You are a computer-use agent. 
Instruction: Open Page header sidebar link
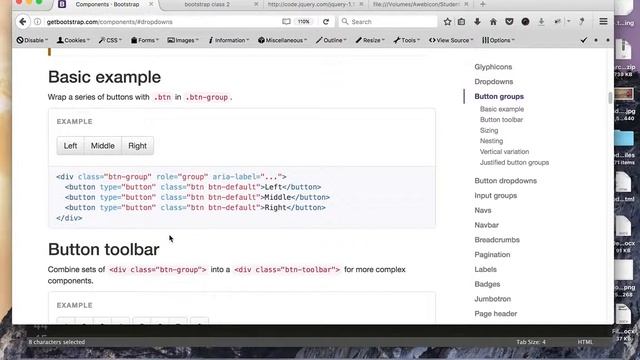pos(496,313)
